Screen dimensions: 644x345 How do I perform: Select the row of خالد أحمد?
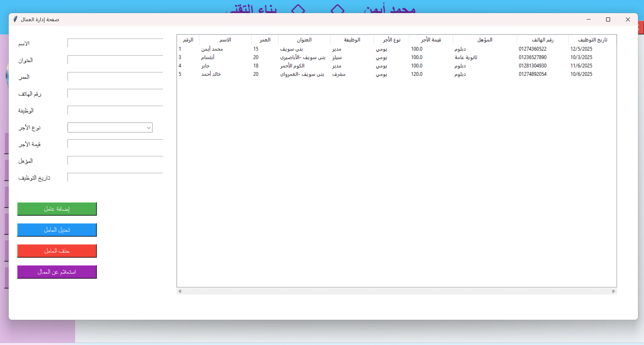click(x=397, y=74)
